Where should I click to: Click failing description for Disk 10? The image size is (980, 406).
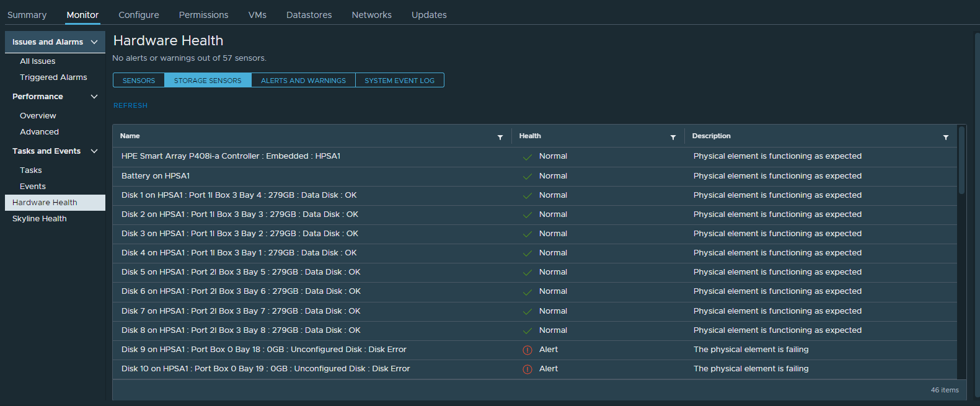(x=751, y=369)
